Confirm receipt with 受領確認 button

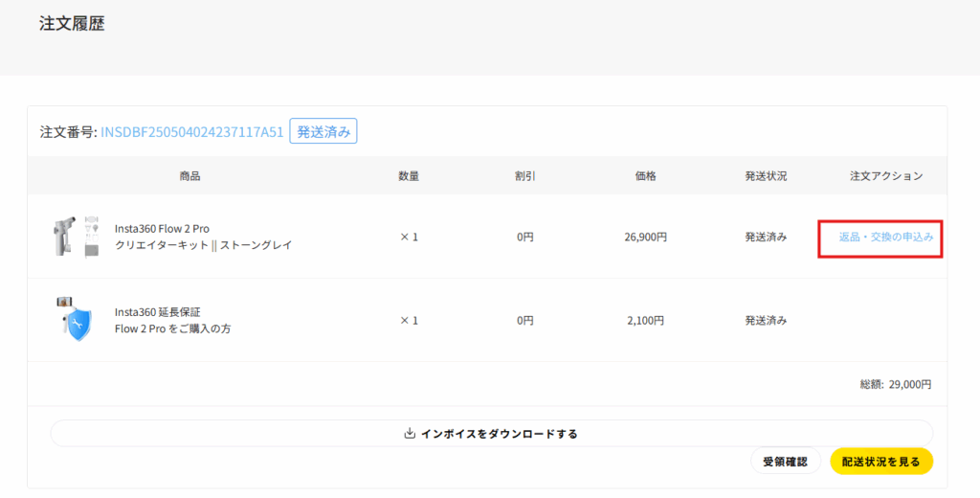(x=785, y=462)
